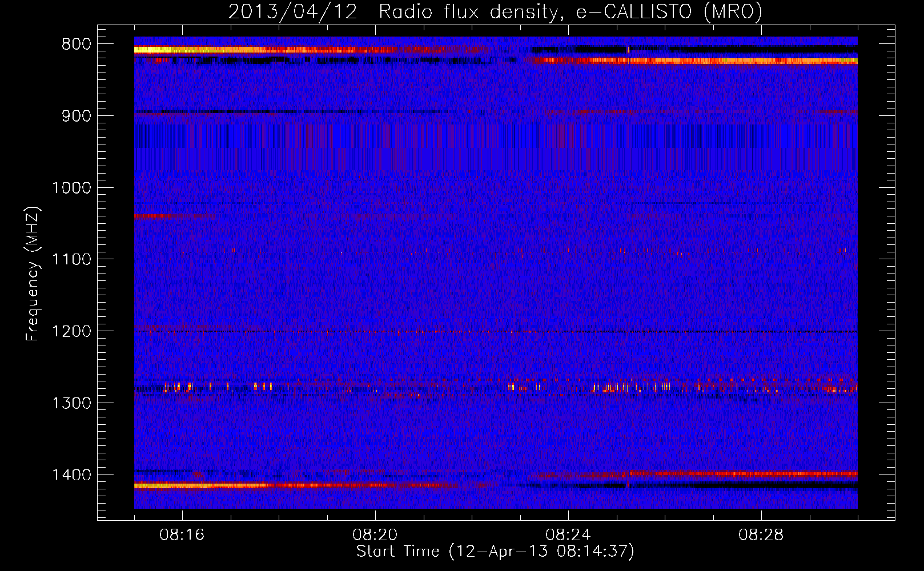
Task: Select the 1200 frequency tick label
Action: point(72,332)
